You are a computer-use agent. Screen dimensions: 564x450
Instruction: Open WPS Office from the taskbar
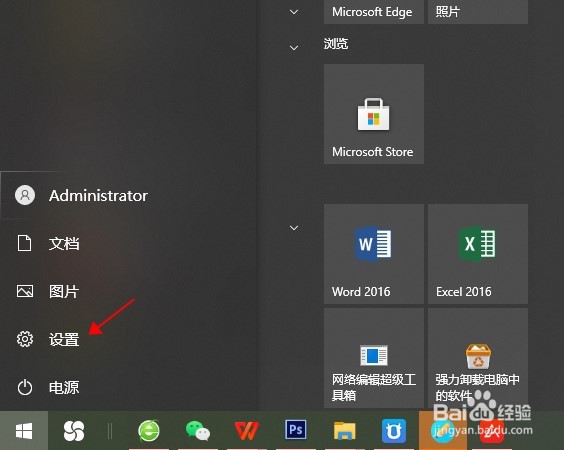[x=247, y=431]
